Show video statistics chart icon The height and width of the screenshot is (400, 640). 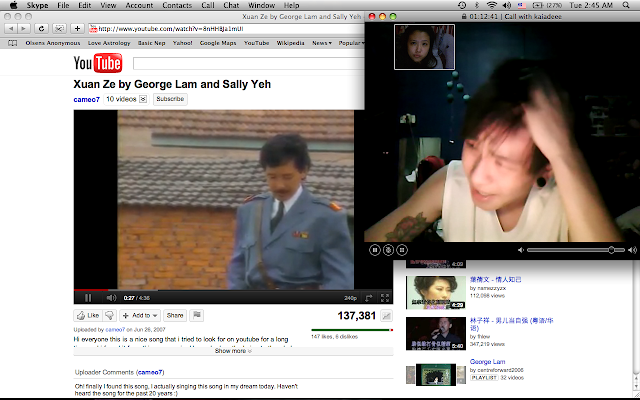point(386,316)
